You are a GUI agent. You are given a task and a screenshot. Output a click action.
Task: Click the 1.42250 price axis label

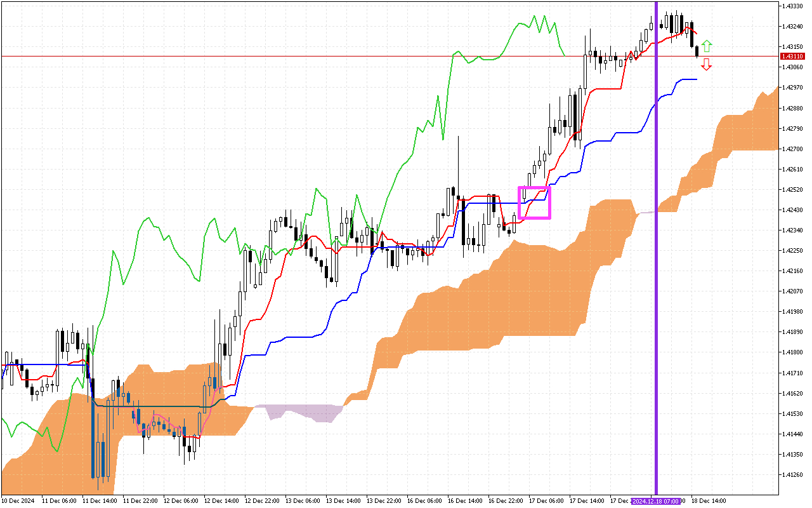pyautogui.click(x=791, y=250)
